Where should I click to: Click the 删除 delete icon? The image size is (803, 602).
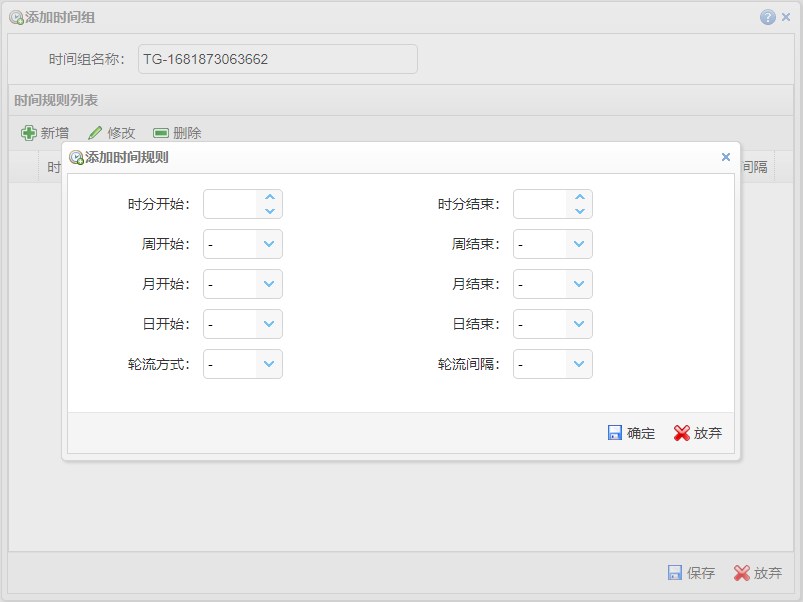(160, 133)
